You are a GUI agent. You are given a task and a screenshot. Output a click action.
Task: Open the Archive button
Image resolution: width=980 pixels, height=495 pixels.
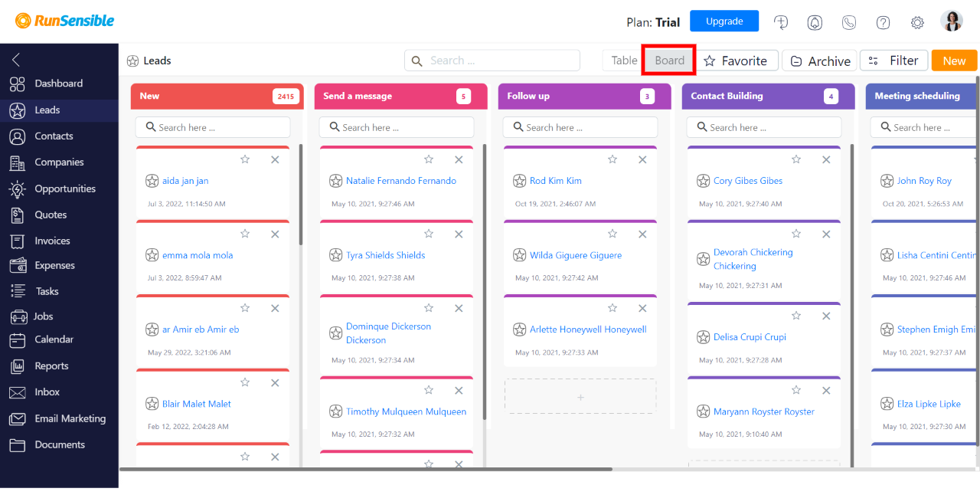coord(819,61)
